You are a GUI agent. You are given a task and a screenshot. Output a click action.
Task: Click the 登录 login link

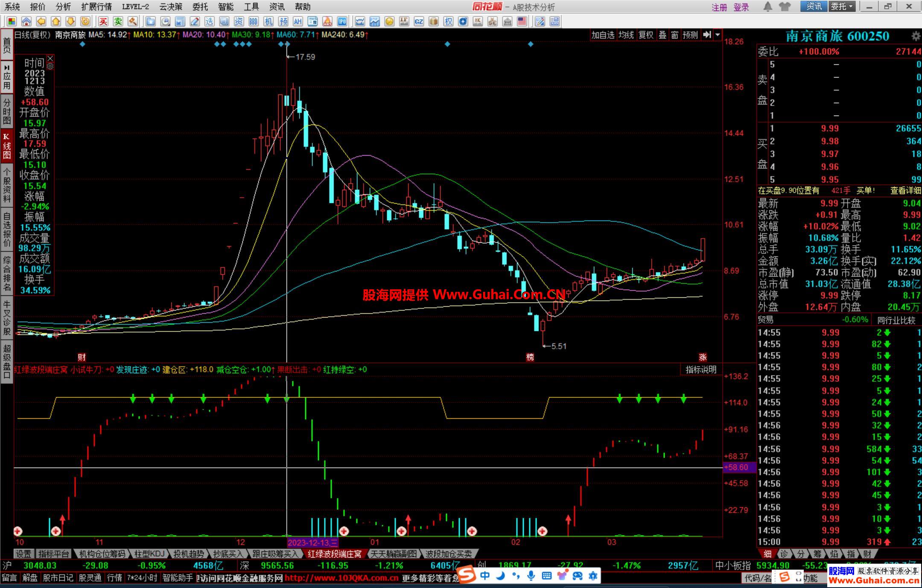pos(741,7)
